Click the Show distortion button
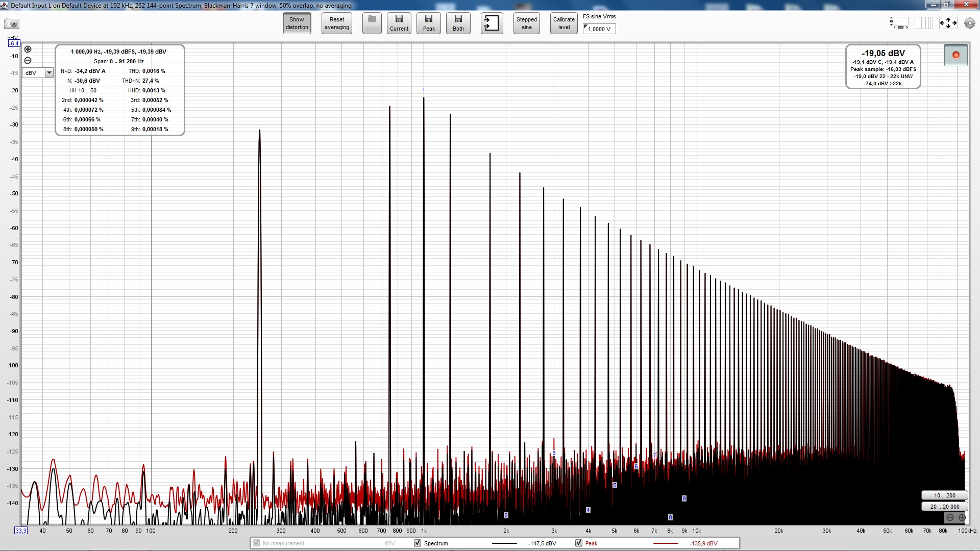This screenshot has width=980, height=551. pos(296,23)
